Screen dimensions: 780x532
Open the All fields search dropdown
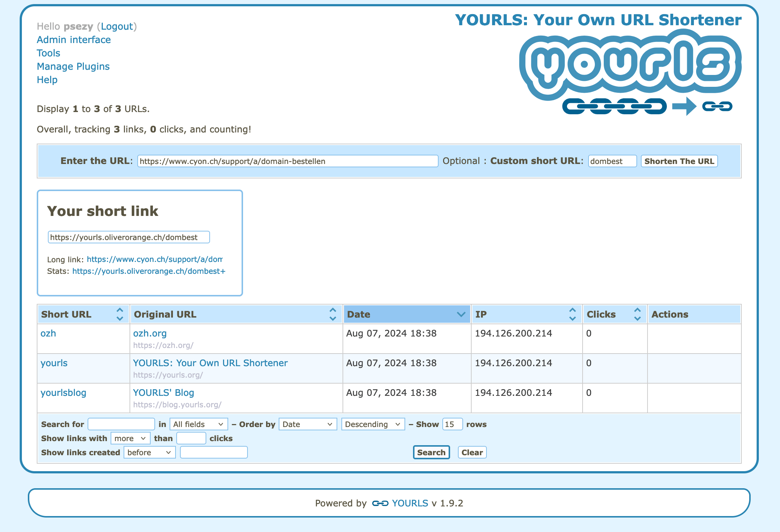click(199, 424)
